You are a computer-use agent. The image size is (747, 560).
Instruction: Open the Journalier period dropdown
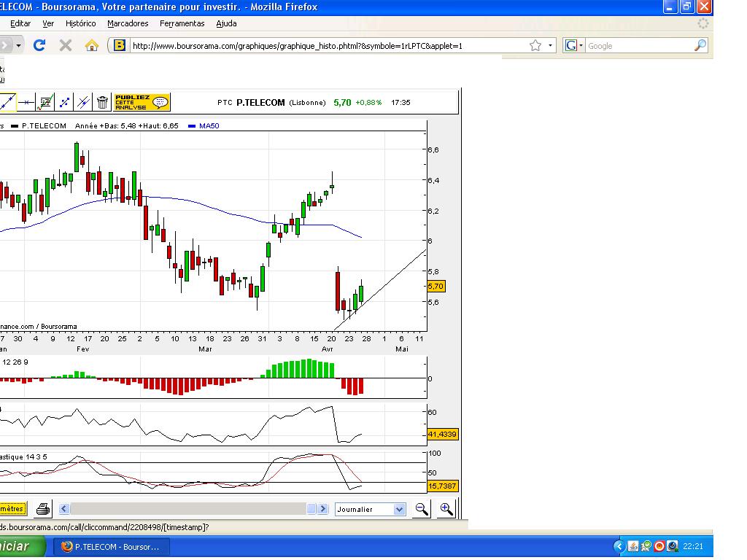coord(370,509)
